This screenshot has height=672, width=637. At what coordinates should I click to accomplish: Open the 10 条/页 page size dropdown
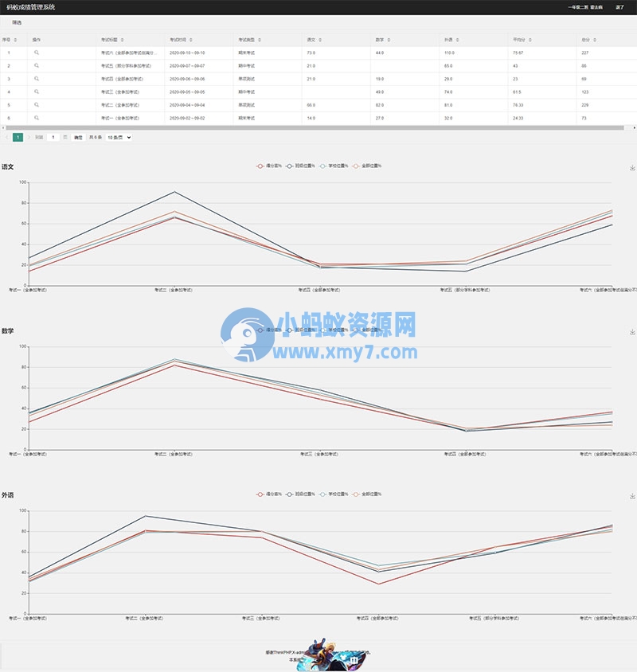click(x=118, y=137)
